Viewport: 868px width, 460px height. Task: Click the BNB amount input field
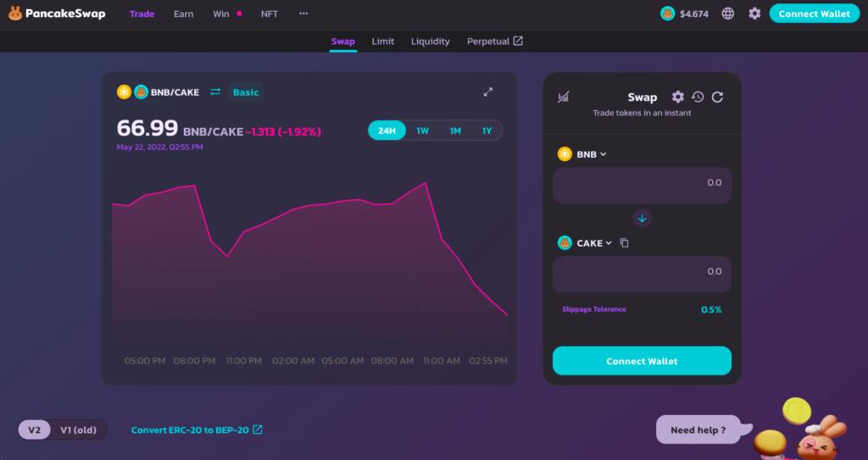click(643, 186)
